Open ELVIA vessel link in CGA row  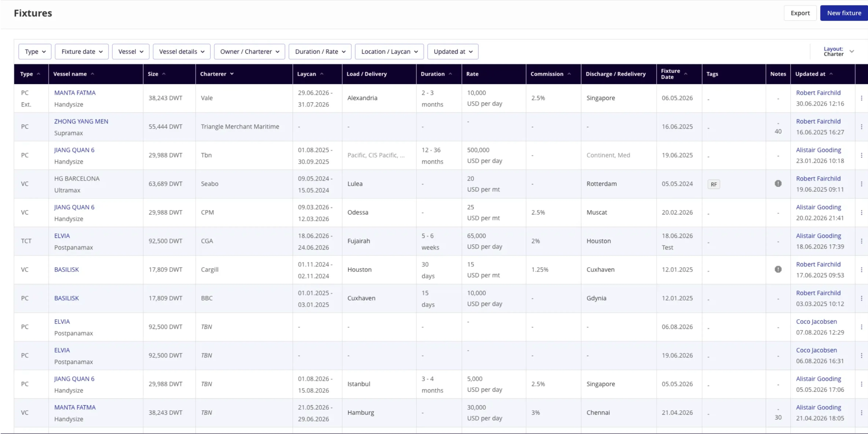pos(62,236)
